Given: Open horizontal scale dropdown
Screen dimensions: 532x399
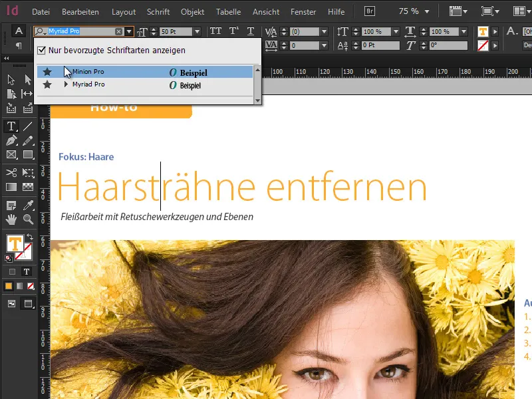Looking at the screenshot, I should click(464, 31).
